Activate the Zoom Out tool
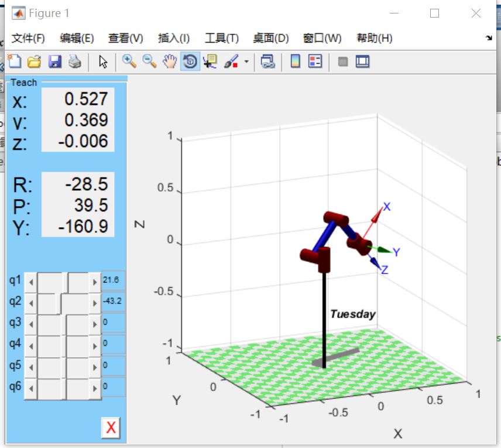Image resolution: width=501 pixels, height=448 pixels. click(149, 61)
